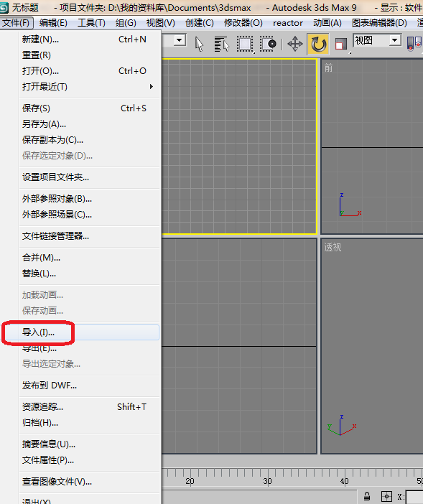Open the 组(G) menu
The image size is (423, 504).
pos(126,23)
